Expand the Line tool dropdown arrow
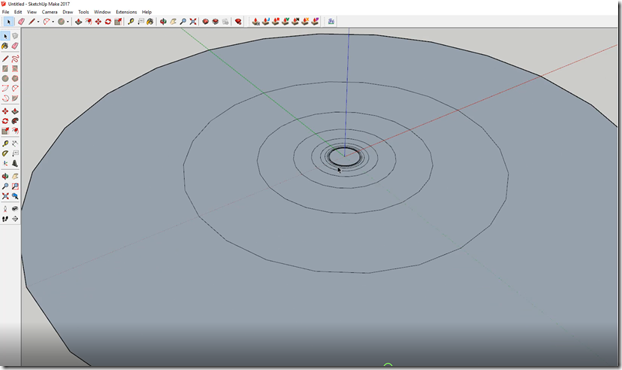622x370 pixels. [38, 22]
